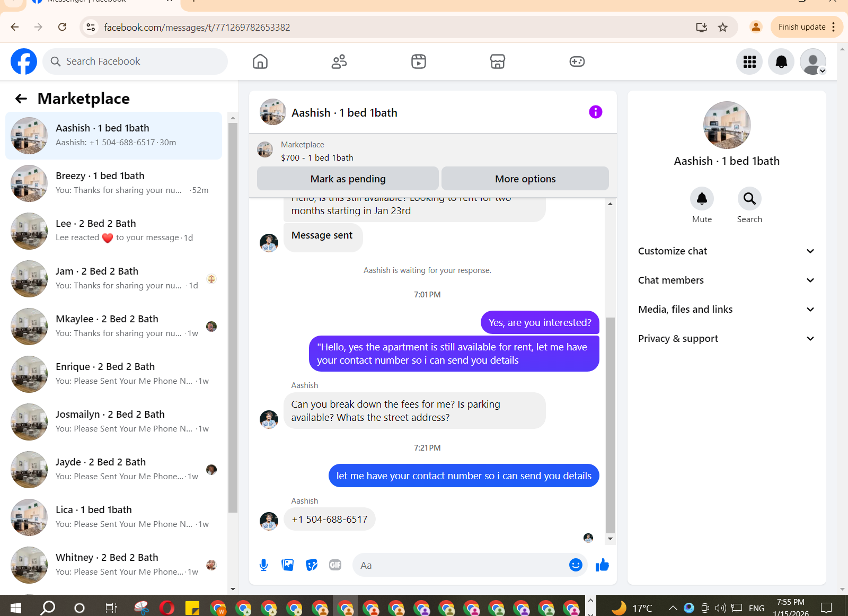Attach a photo file icon

(x=288, y=565)
